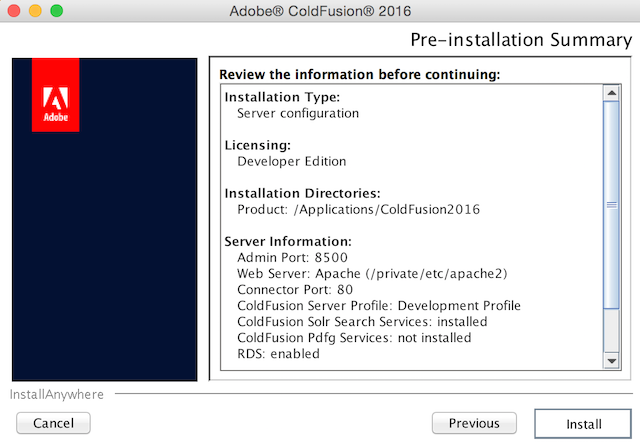This screenshot has height=447, width=640.
Task: Zoom the window with green button
Action: (57, 11)
